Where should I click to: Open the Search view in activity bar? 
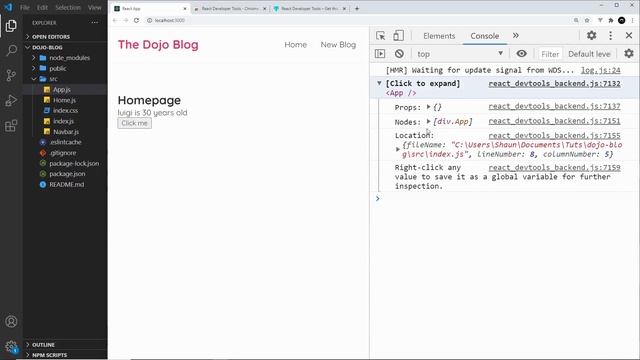pos(11,50)
